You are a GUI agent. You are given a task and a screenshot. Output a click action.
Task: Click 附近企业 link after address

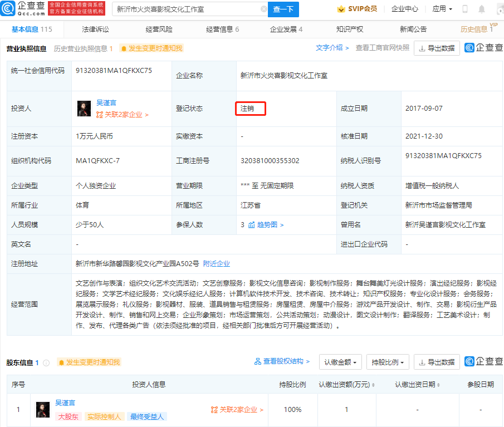tap(217, 264)
